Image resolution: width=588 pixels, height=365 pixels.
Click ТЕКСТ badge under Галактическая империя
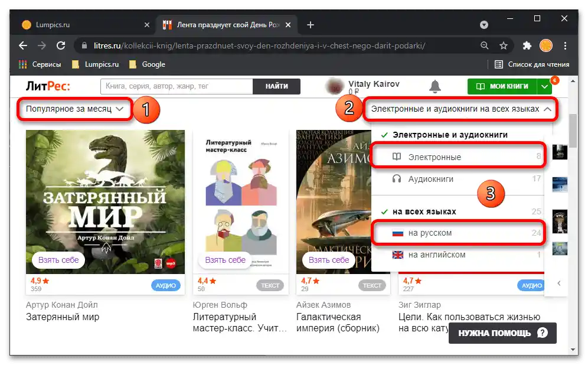coord(372,285)
